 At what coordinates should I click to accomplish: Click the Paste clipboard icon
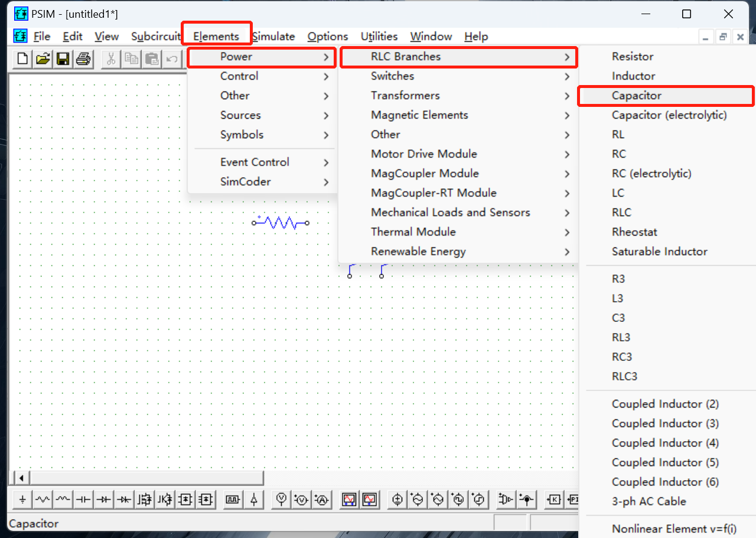pyautogui.click(x=152, y=58)
